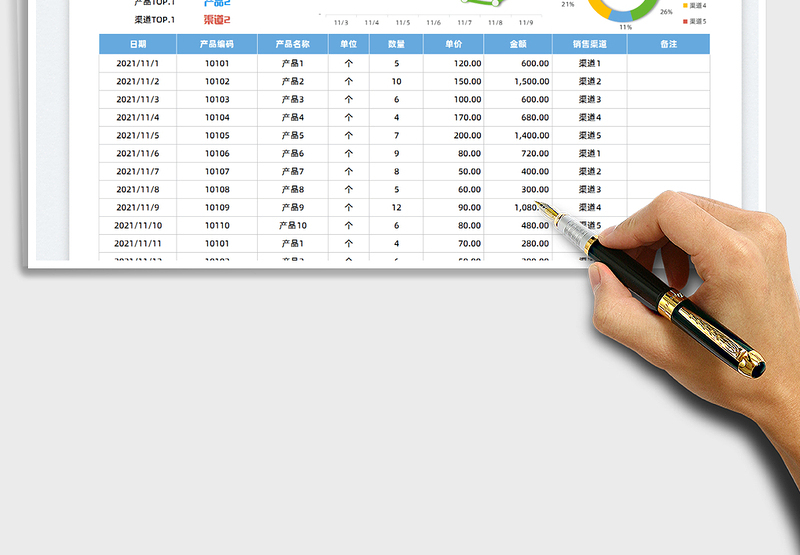Select the 金额 column header
The height and width of the screenshot is (555, 800).
518,44
